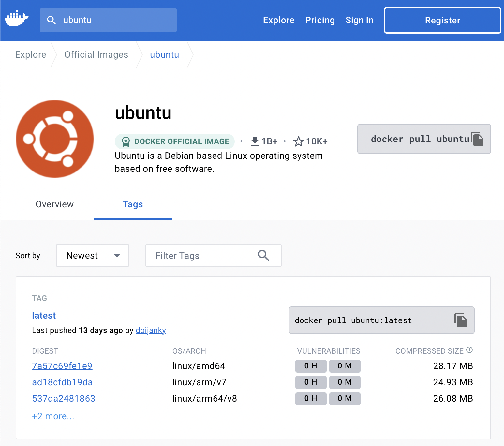Open digest 537da2481863

(x=64, y=398)
